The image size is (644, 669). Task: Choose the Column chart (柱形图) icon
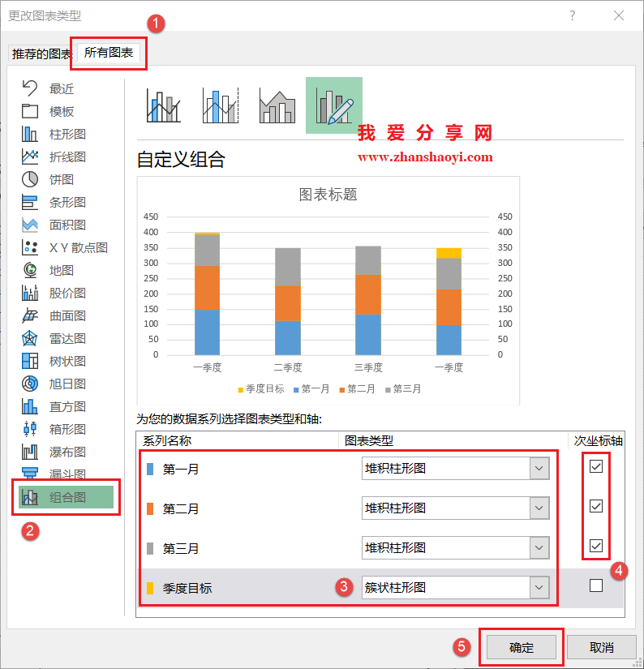(30, 134)
